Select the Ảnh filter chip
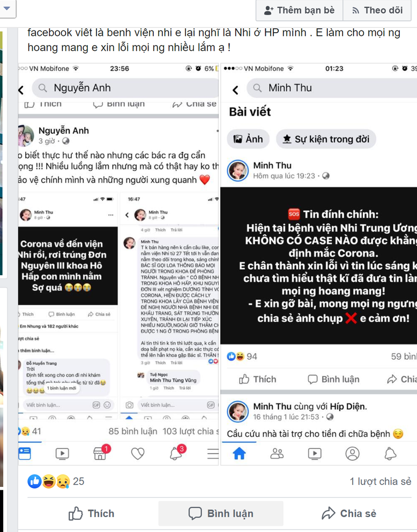The height and width of the screenshot is (532, 417). coord(248,139)
